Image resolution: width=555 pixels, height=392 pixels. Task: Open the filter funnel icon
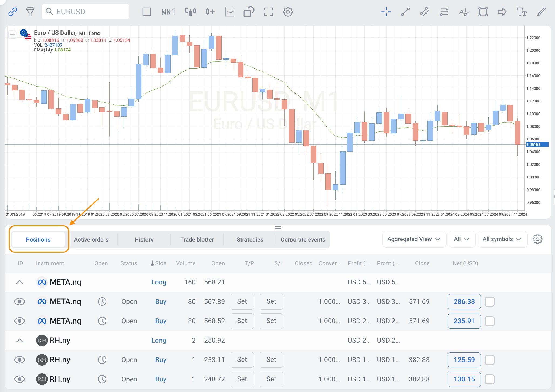click(x=30, y=12)
